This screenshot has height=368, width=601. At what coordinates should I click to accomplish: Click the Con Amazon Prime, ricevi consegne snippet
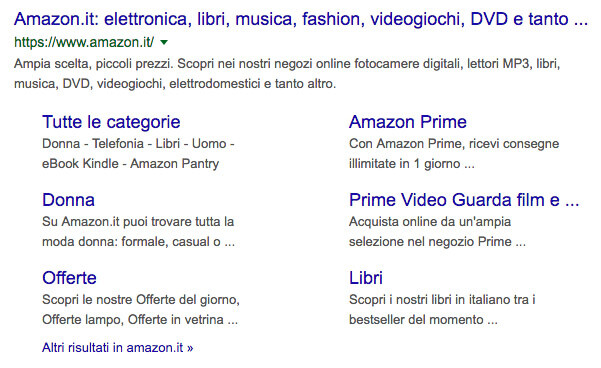click(x=454, y=154)
